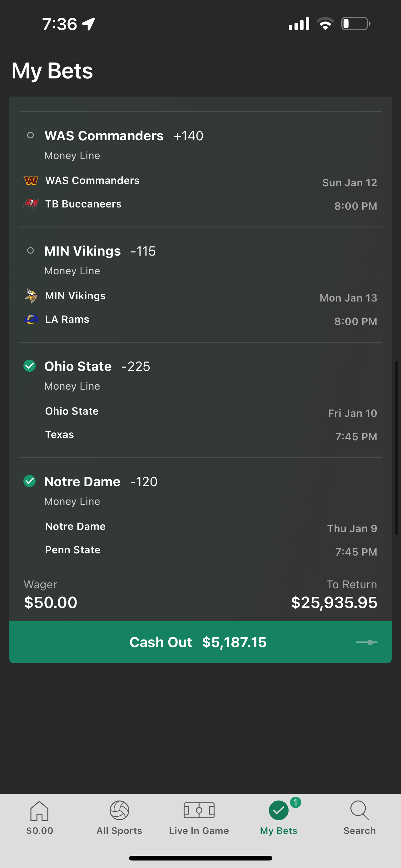
Task: Tap the Tampa Bay Buccaneers logo
Action: (x=31, y=204)
